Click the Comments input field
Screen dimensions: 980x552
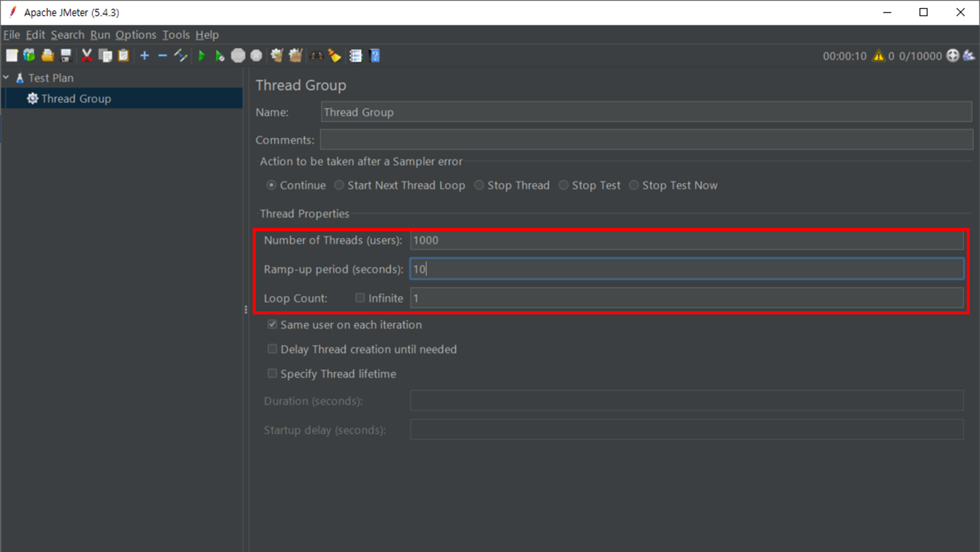(x=646, y=139)
